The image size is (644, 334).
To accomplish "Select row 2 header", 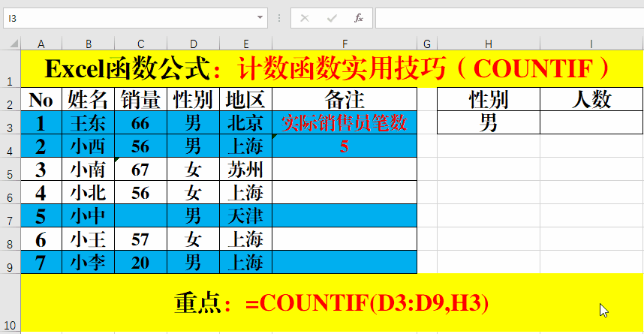I will point(11,99).
